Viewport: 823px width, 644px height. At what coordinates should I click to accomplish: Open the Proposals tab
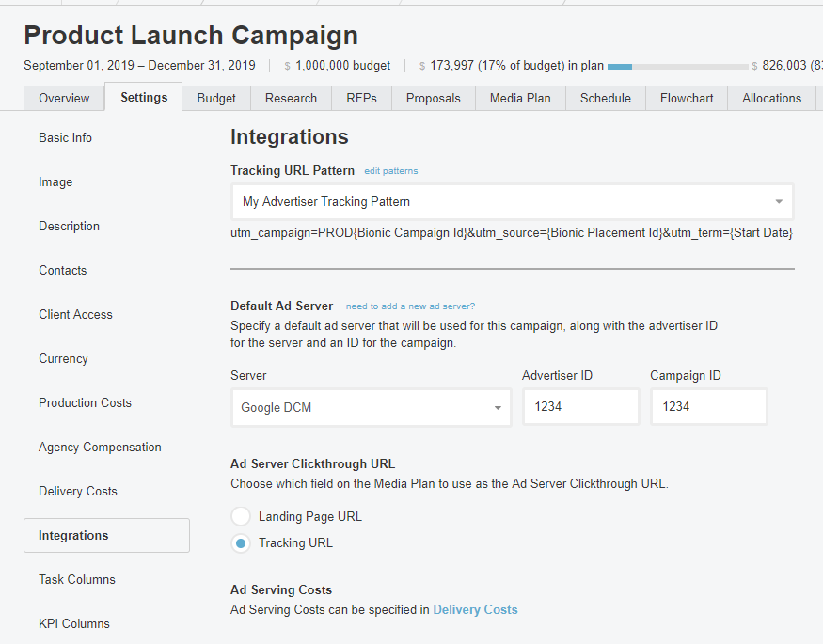(x=433, y=98)
